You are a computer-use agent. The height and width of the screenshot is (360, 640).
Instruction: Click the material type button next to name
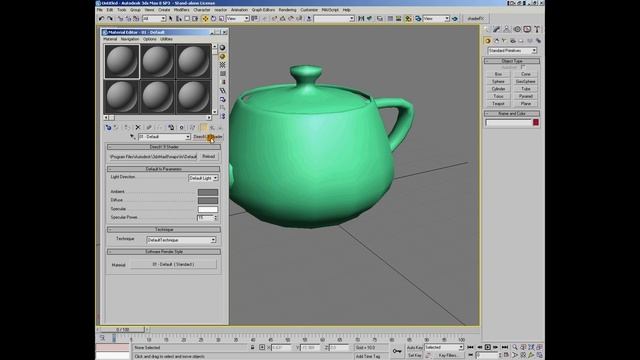(208, 137)
